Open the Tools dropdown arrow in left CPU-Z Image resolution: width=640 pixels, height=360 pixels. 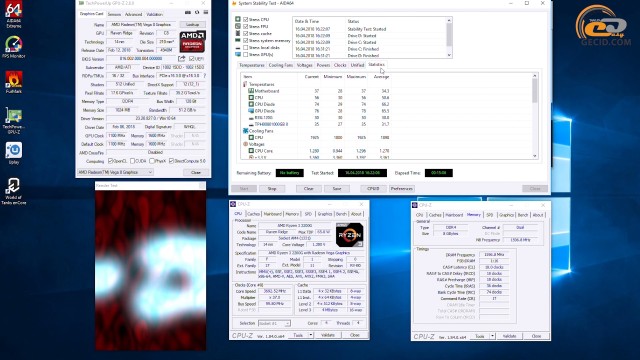pos(311,335)
